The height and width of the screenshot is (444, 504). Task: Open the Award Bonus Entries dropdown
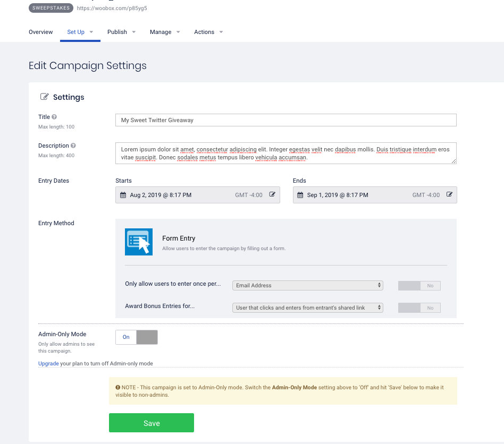point(308,308)
